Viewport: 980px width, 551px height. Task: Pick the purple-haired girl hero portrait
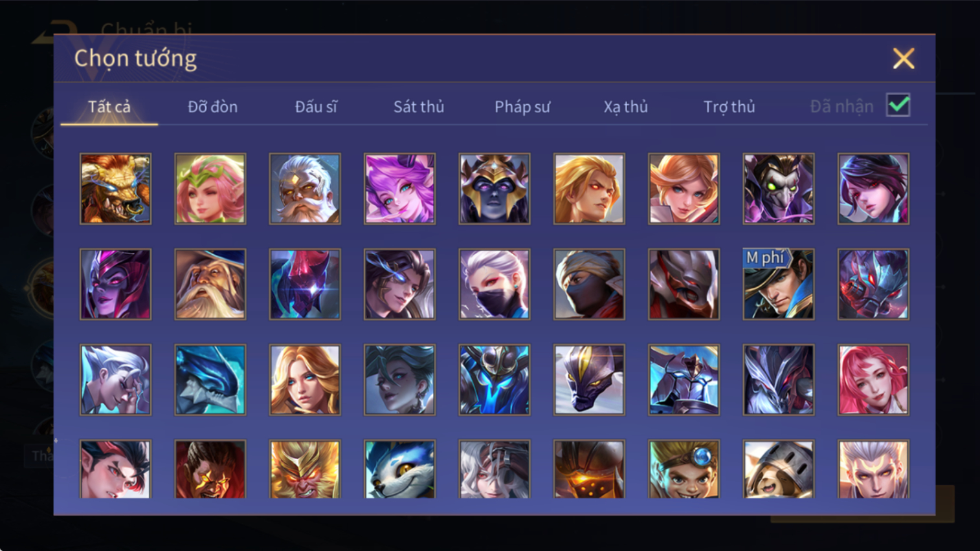[x=399, y=189]
